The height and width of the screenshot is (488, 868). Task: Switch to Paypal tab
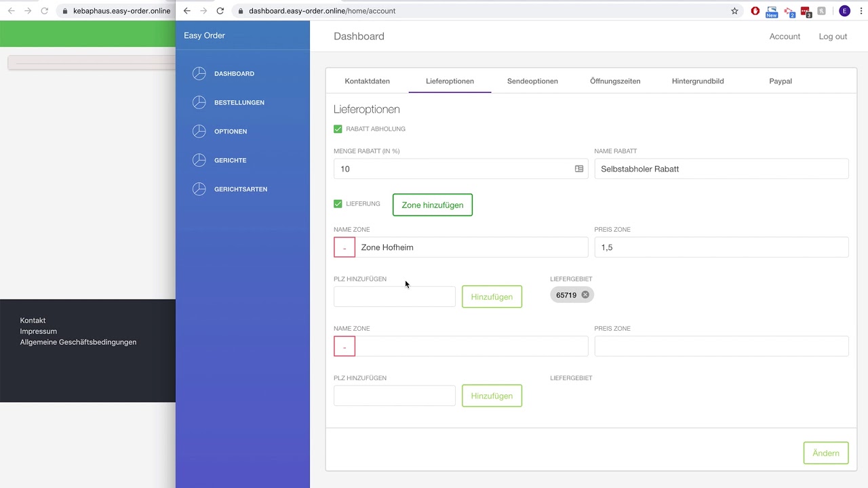(781, 81)
